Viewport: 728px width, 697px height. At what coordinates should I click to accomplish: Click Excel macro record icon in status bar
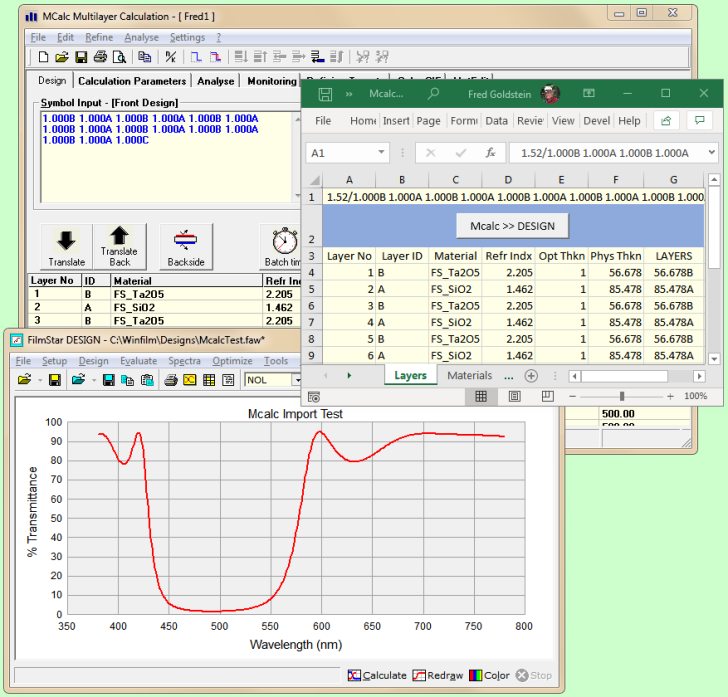[314, 397]
